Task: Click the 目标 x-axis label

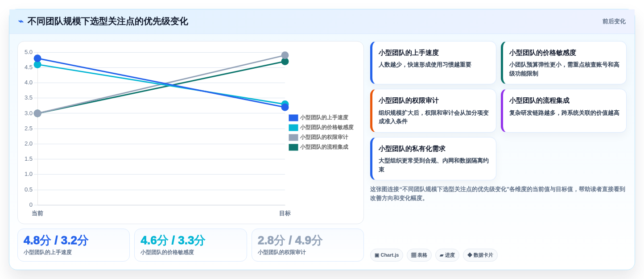Action: [285, 213]
